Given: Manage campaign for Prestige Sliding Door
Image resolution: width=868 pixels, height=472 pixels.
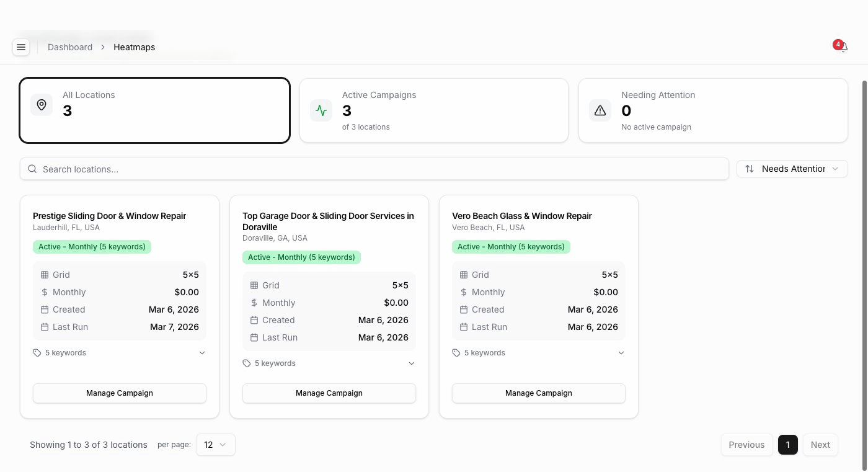Looking at the screenshot, I should (120, 393).
